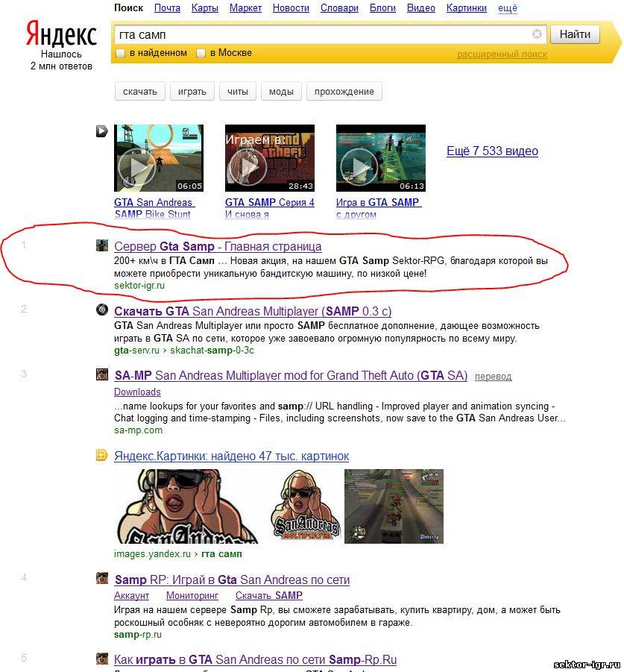Image resolution: width=624 pixels, height=672 pixels.
Task: Switch to the Маркет tab
Action: (x=245, y=8)
